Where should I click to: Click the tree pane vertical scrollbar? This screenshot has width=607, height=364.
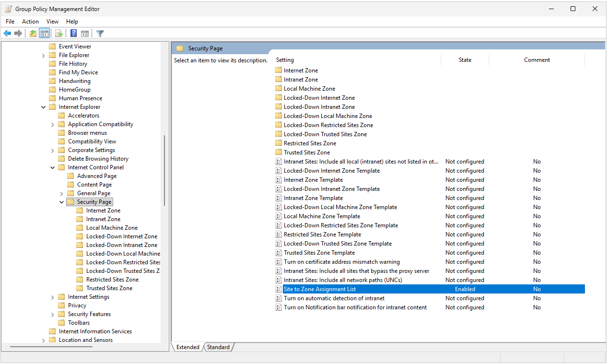pyautogui.click(x=164, y=170)
